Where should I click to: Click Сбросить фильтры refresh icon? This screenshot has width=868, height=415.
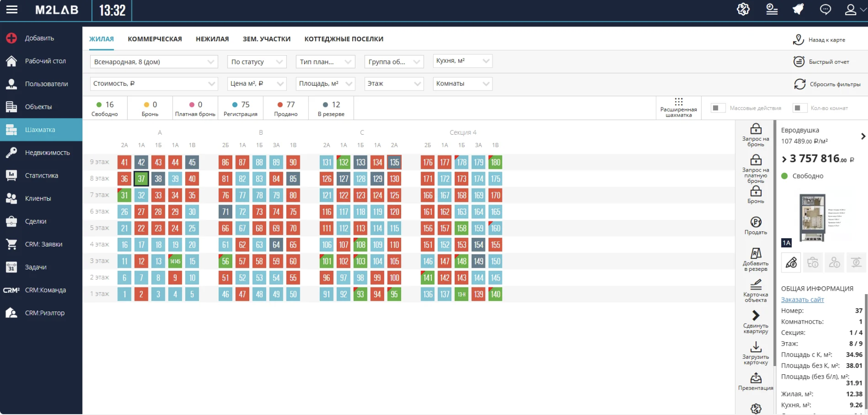(800, 84)
